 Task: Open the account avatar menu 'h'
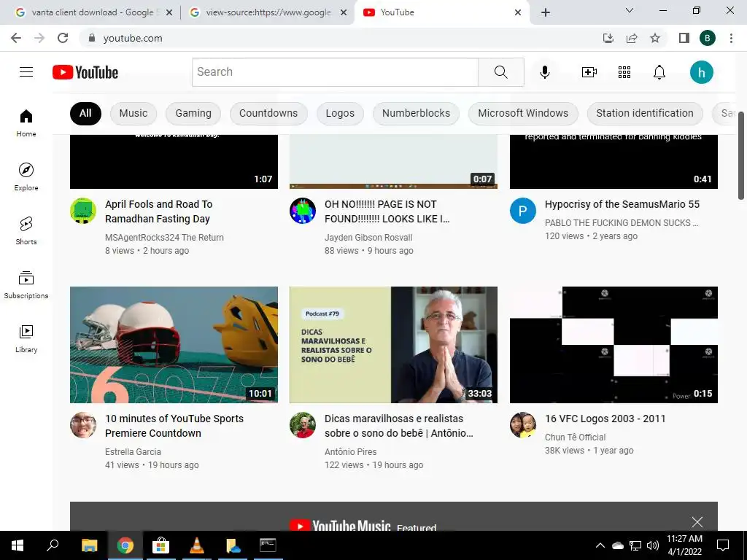tap(701, 72)
